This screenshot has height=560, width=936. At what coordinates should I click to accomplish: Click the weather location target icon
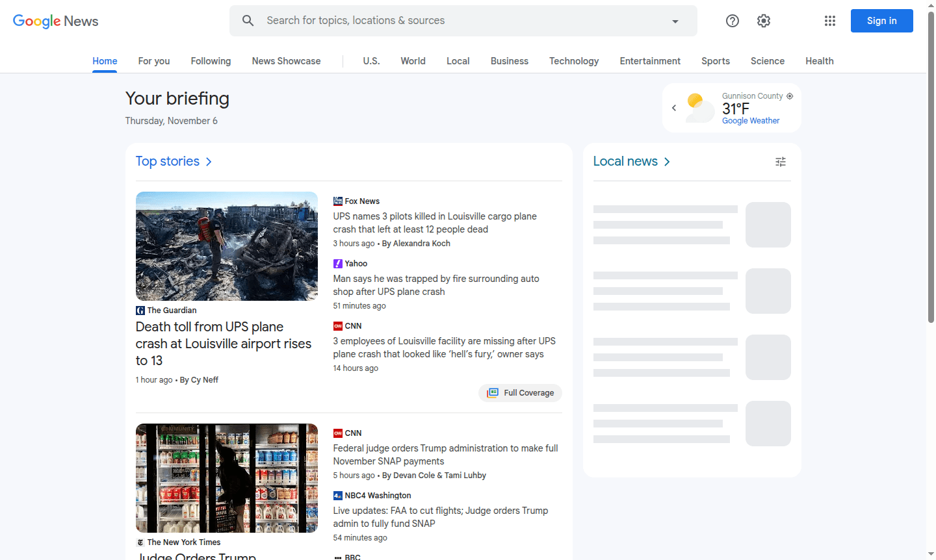coord(789,95)
